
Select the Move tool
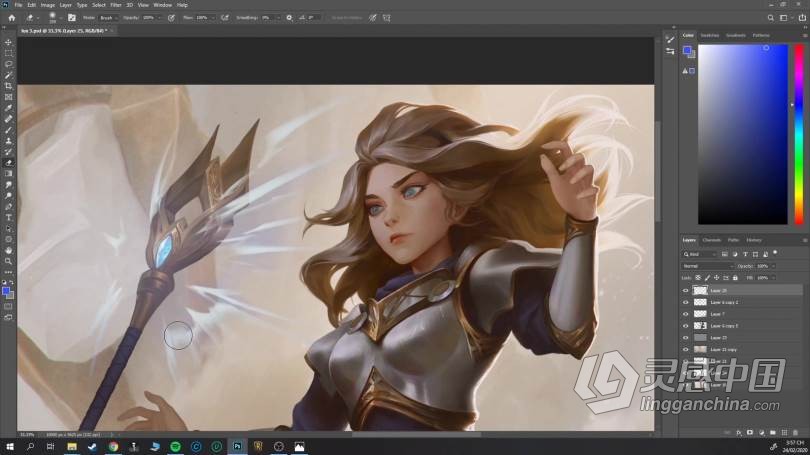coord(8,42)
